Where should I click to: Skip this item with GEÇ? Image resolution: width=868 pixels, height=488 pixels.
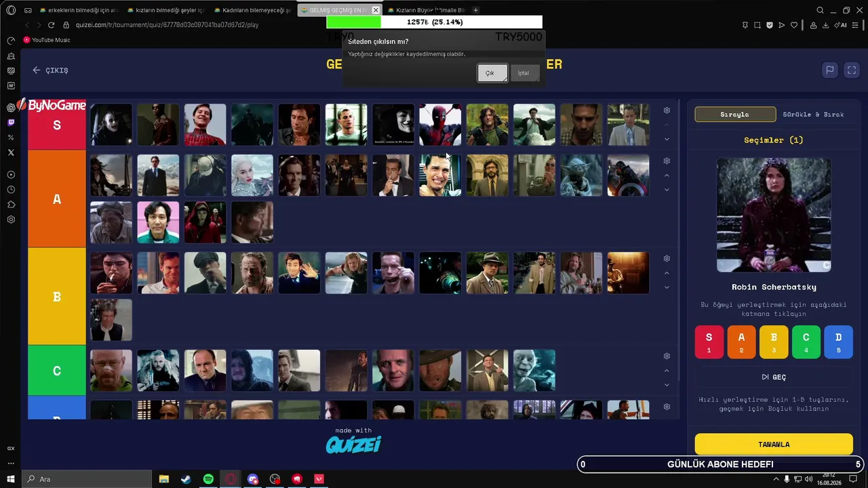click(x=774, y=377)
